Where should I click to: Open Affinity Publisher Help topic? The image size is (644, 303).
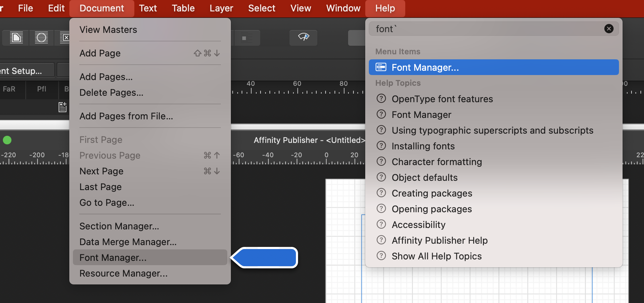coord(494,240)
